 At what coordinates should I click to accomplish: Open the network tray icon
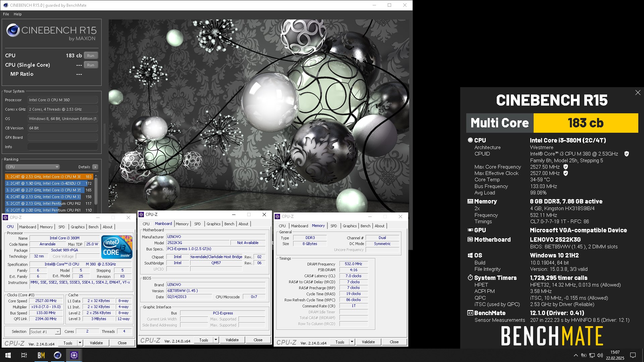(592, 355)
